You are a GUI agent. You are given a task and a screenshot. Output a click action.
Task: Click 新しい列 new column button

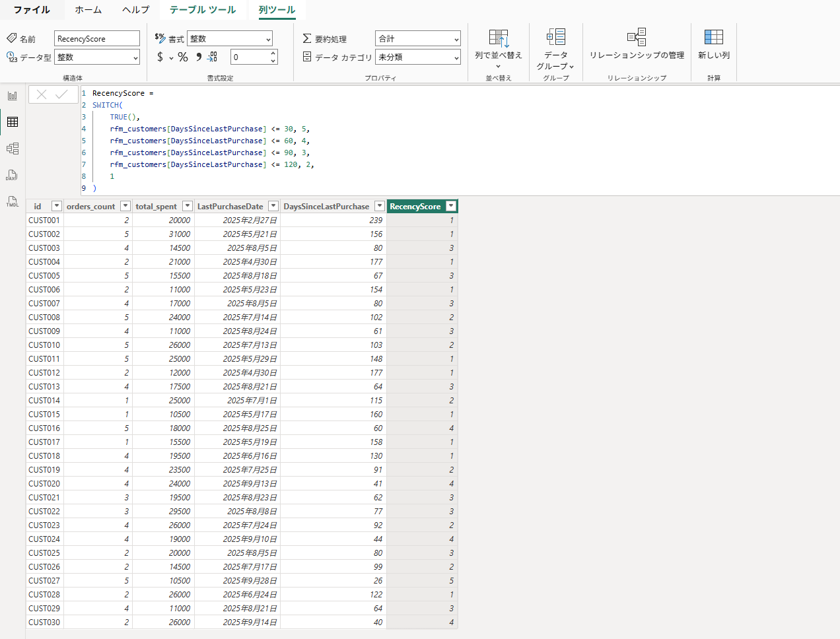pyautogui.click(x=713, y=45)
